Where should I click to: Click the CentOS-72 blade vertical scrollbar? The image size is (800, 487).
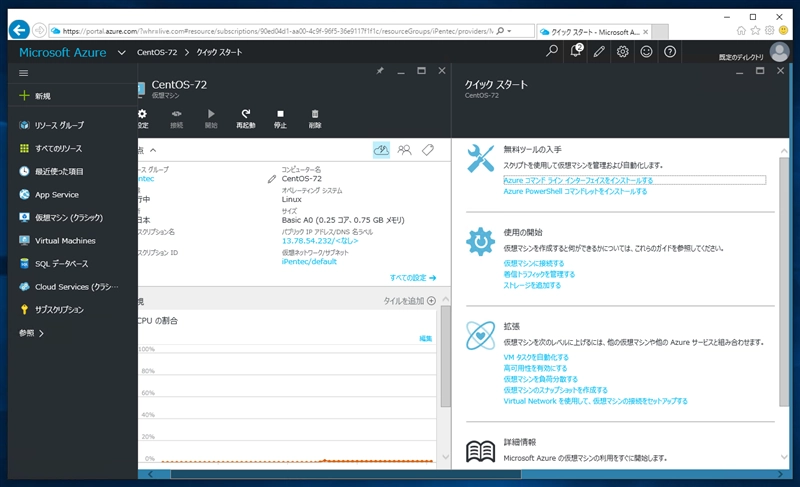(445, 356)
